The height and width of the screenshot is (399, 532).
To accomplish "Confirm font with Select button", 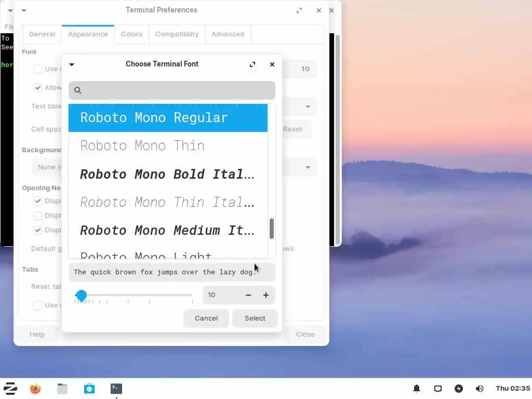I will click(255, 318).
